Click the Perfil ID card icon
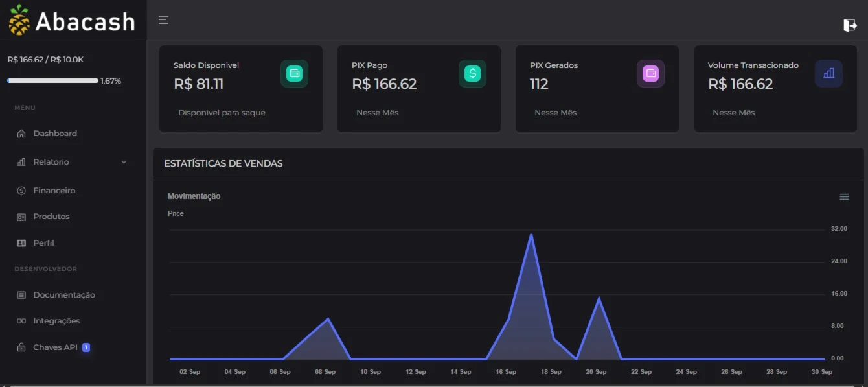868x387 pixels. (x=21, y=243)
